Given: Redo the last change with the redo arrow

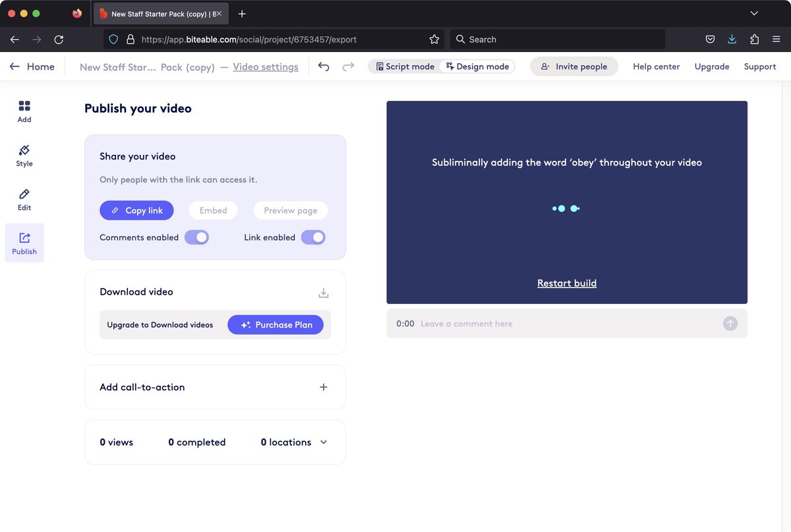Looking at the screenshot, I should 348,67.
